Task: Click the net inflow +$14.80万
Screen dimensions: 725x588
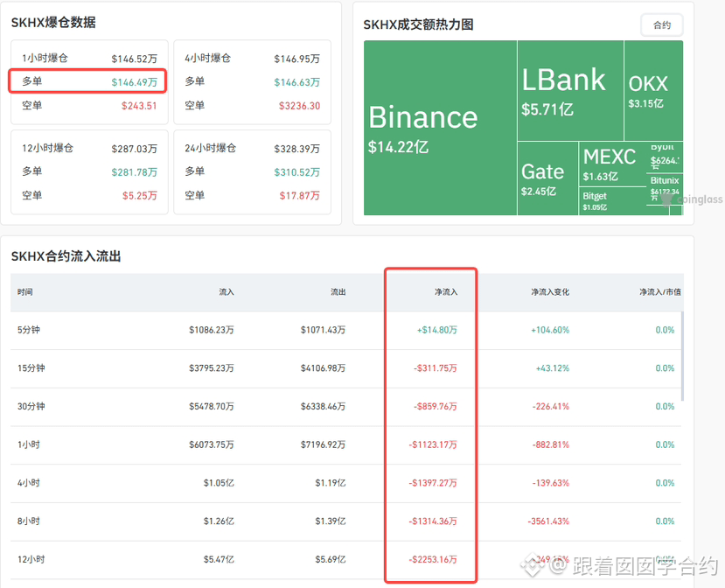Action: pos(437,330)
